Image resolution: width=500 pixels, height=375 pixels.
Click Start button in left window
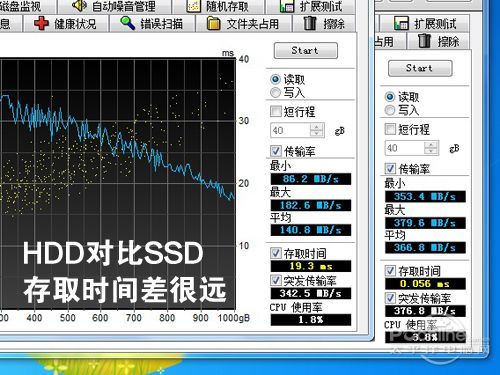pos(306,51)
